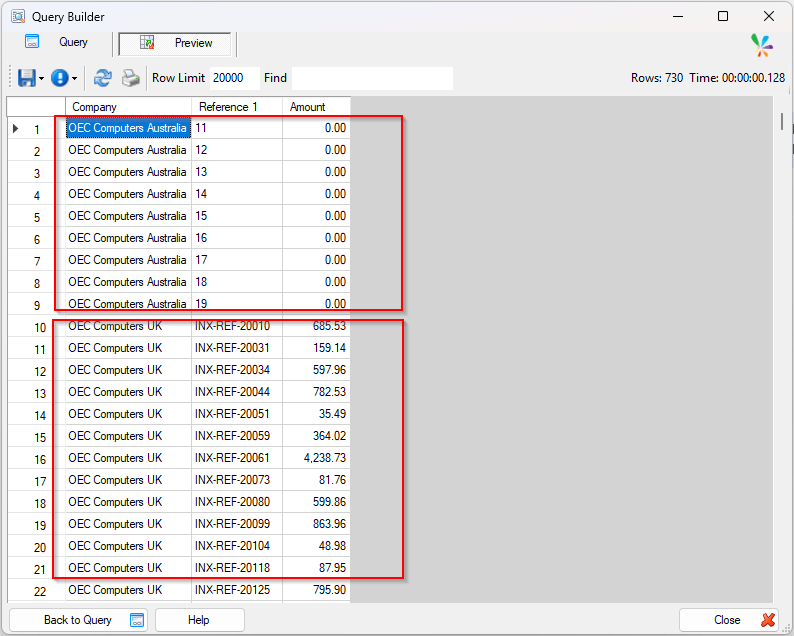
Task: Click the Print icon in toolbar
Action: click(131, 78)
